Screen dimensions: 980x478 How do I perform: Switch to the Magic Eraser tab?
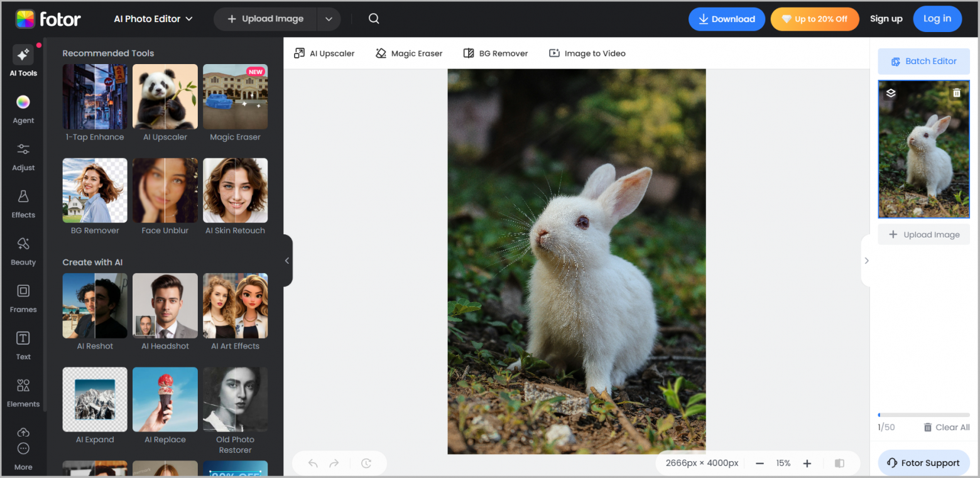tap(409, 53)
